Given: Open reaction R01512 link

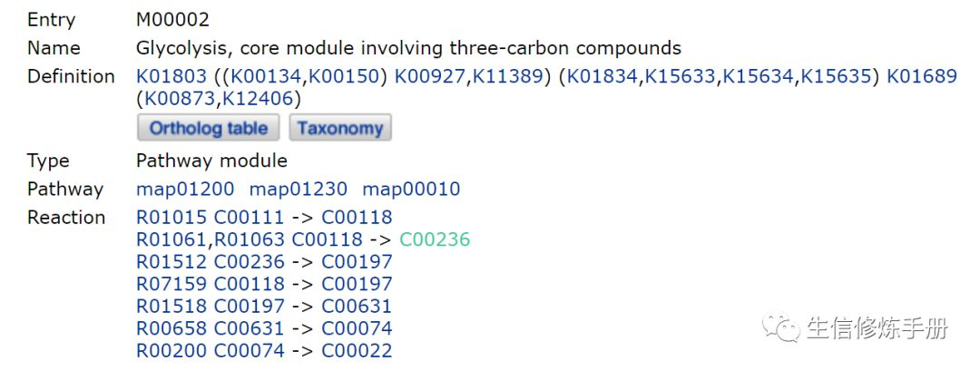Looking at the screenshot, I should [171, 262].
